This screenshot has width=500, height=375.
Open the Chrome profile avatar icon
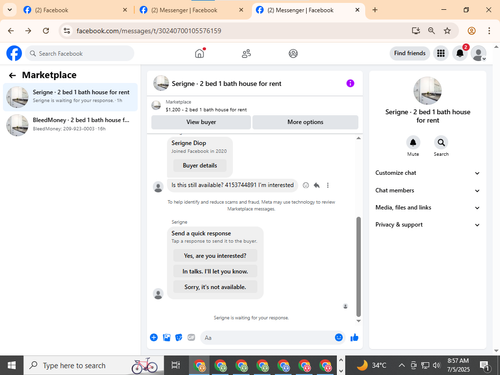(471, 31)
